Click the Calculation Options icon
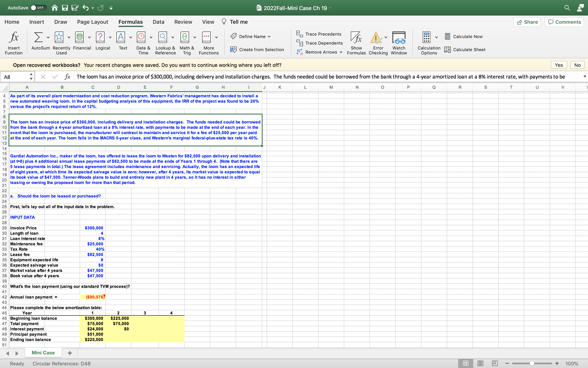The height and width of the screenshot is (368, 588). pos(427,37)
